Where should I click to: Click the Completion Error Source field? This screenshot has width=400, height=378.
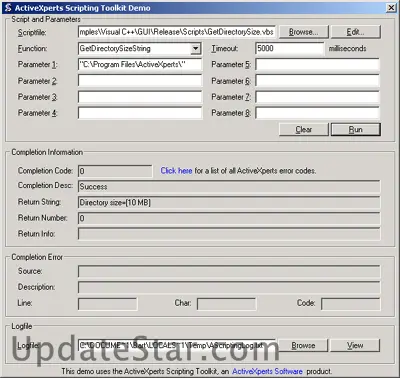click(229, 271)
